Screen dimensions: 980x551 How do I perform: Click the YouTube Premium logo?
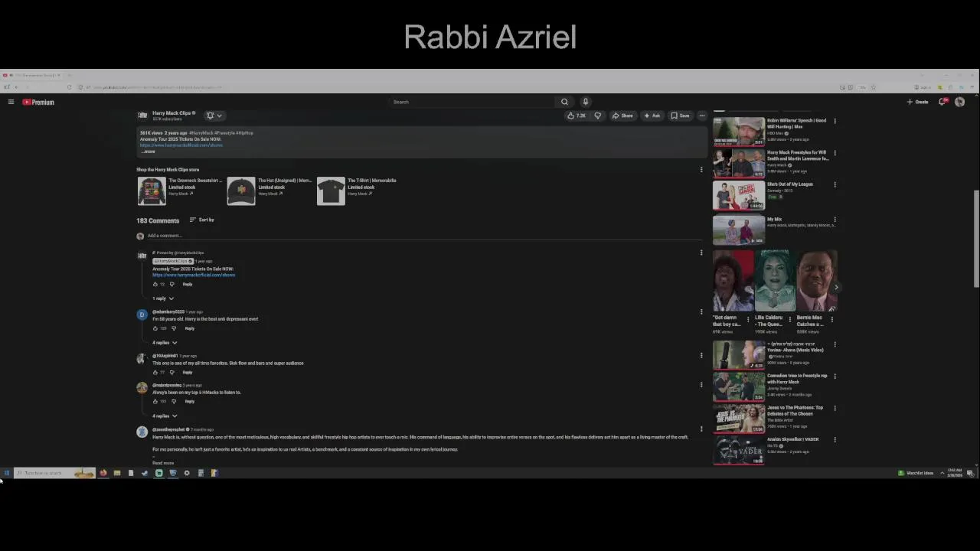click(x=38, y=102)
